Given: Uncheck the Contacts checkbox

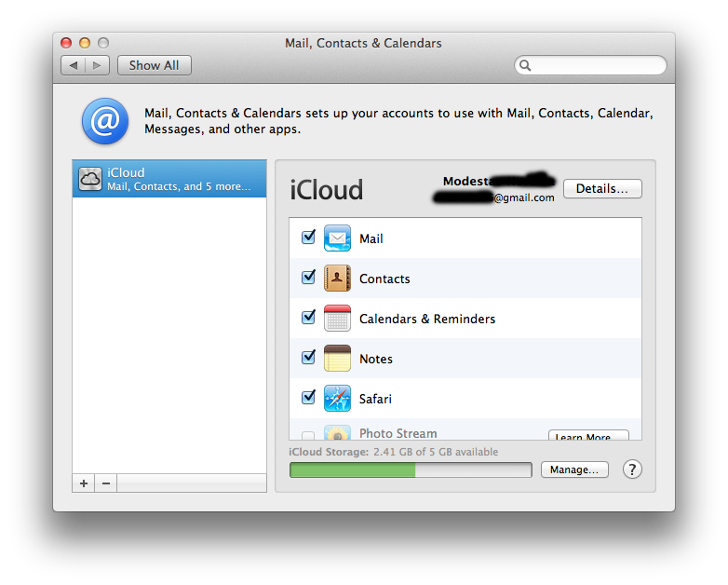Looking at the screenshot, I should [308, 277].
